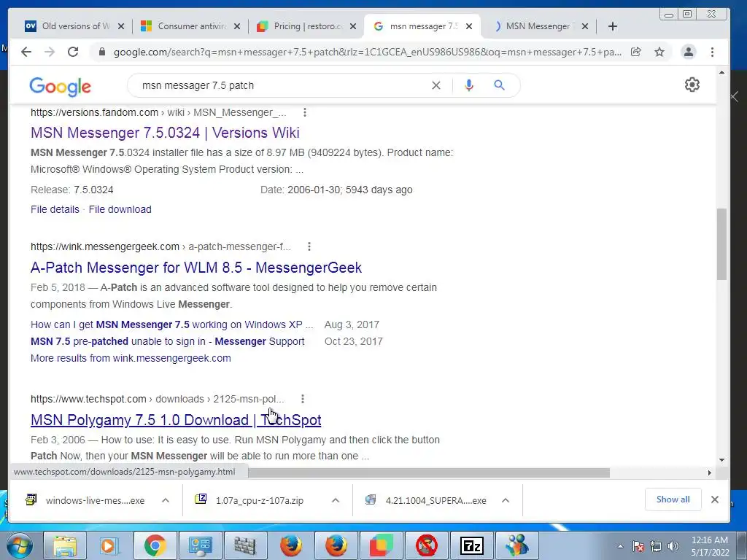Open the 'File download' sublink
The image size is (747, 560).
(120, 209)
